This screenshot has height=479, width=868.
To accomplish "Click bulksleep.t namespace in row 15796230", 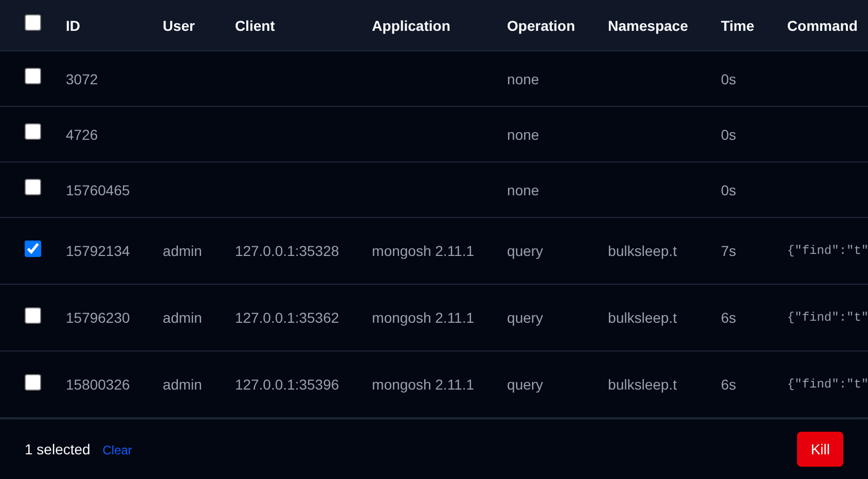I will point(642,318).
